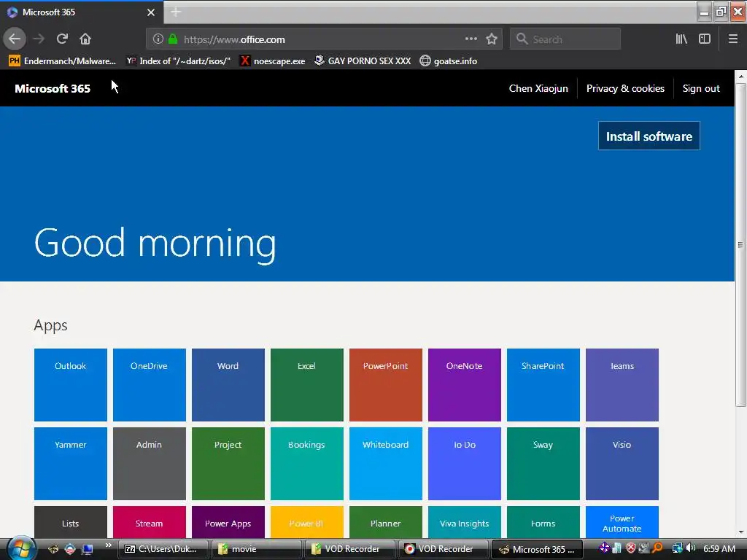
Task: Launch the Word app tile
Action: (x=228, y=385)
